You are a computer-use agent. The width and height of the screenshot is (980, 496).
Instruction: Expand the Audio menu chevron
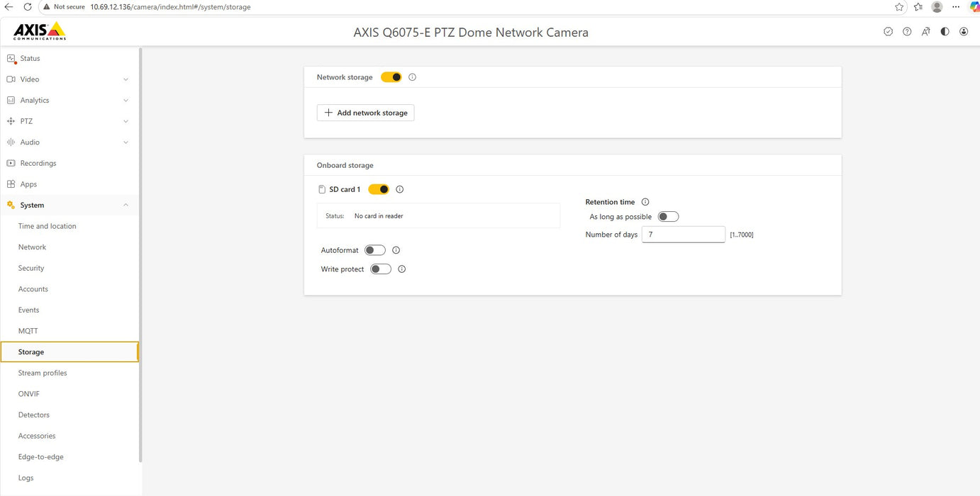(x=126, y=142)
